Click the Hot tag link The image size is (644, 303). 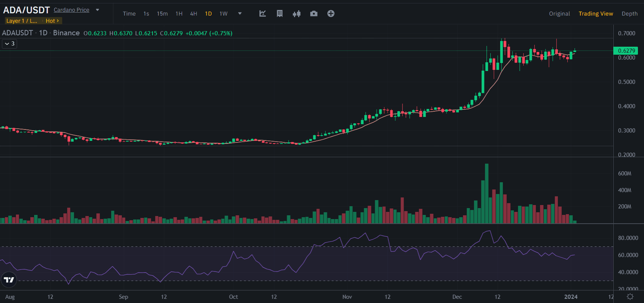(x=52, y=21)
